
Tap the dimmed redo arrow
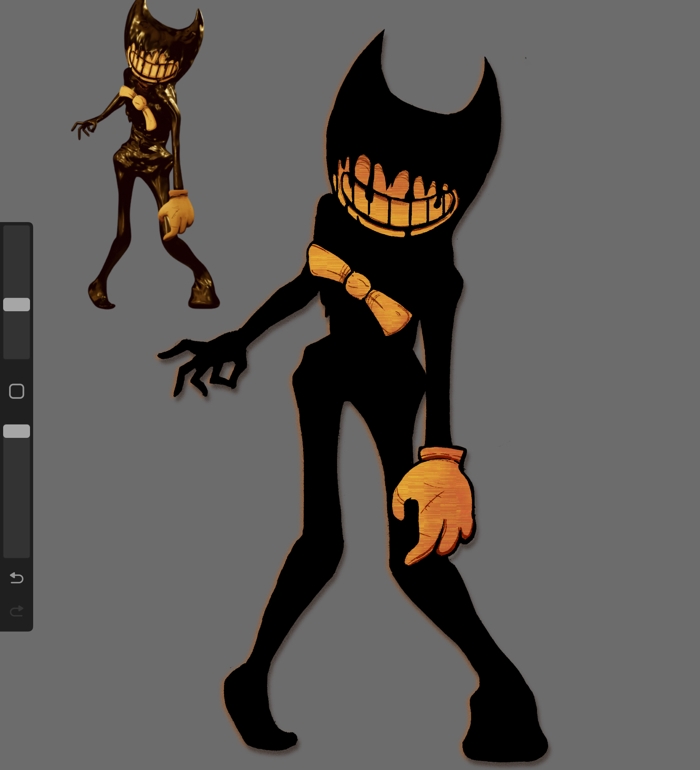pos(17,611)
